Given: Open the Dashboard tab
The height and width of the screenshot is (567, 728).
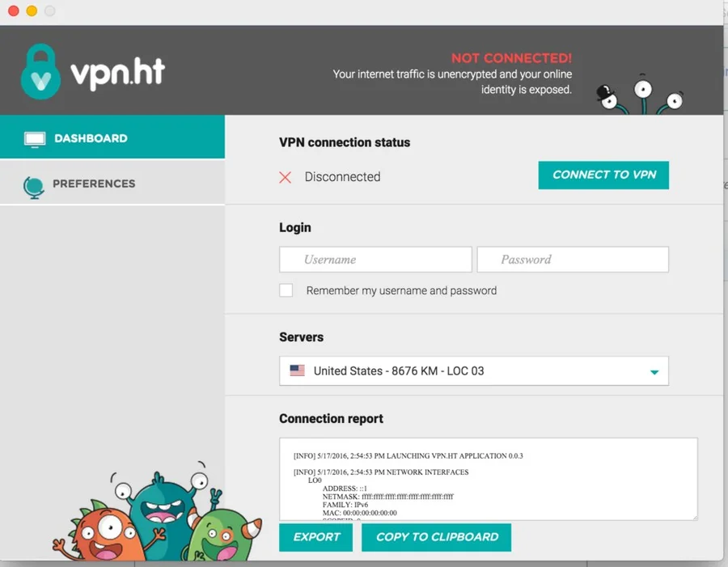Looking at the screenshot, I should point(112,137).
